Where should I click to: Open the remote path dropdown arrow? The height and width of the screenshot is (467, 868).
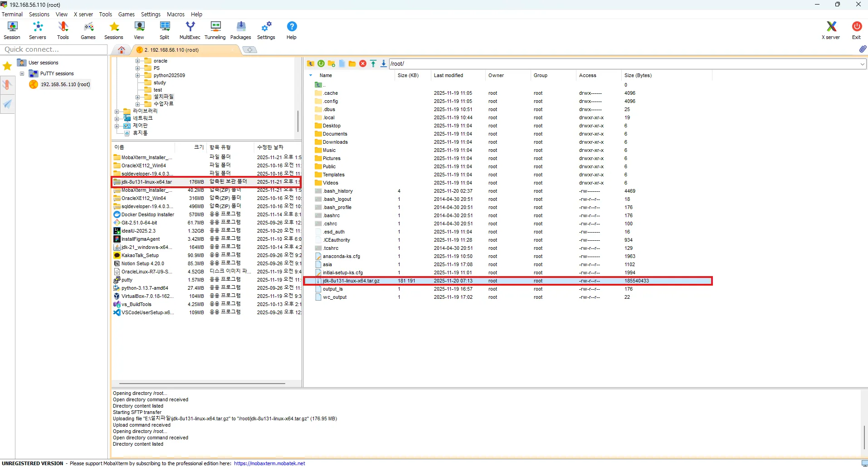pos(862,64)
